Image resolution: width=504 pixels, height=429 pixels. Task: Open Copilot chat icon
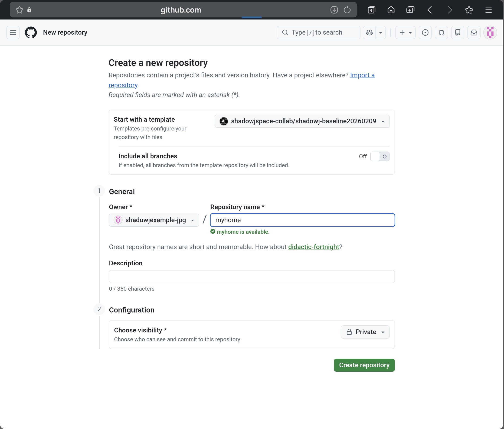[x=370, y=32]
